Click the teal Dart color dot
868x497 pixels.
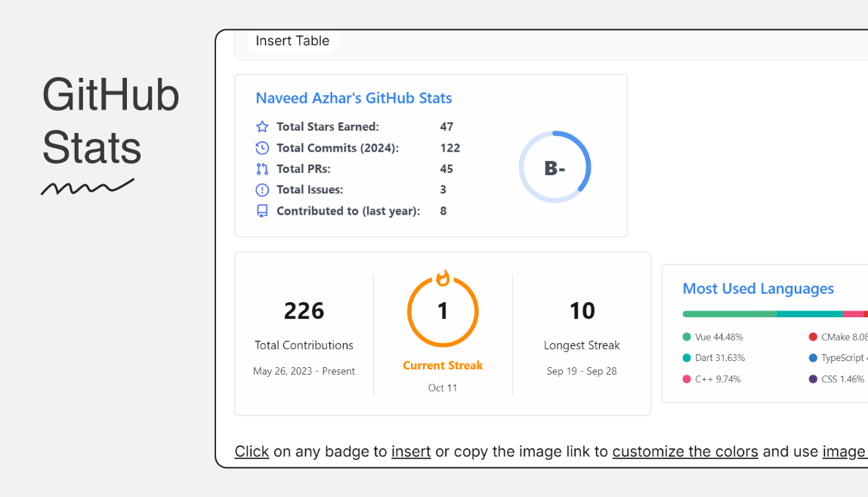(687, 358)
